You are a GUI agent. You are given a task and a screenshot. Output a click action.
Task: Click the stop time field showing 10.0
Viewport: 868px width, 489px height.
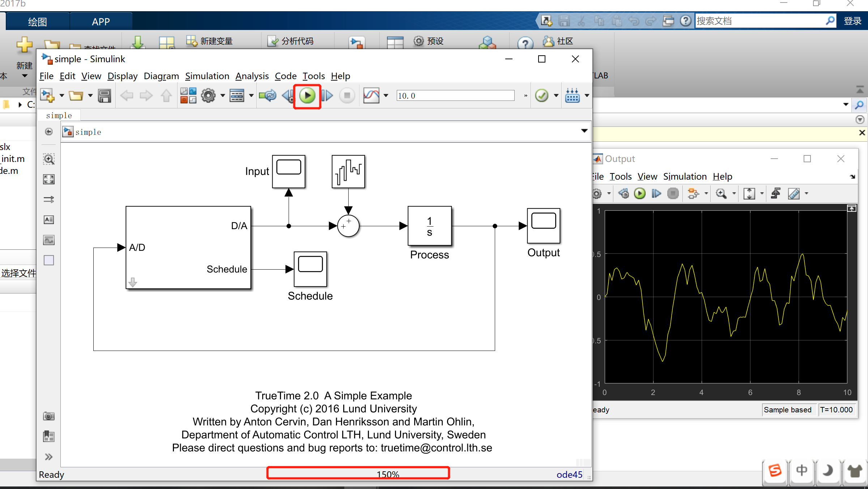(455, 95)
